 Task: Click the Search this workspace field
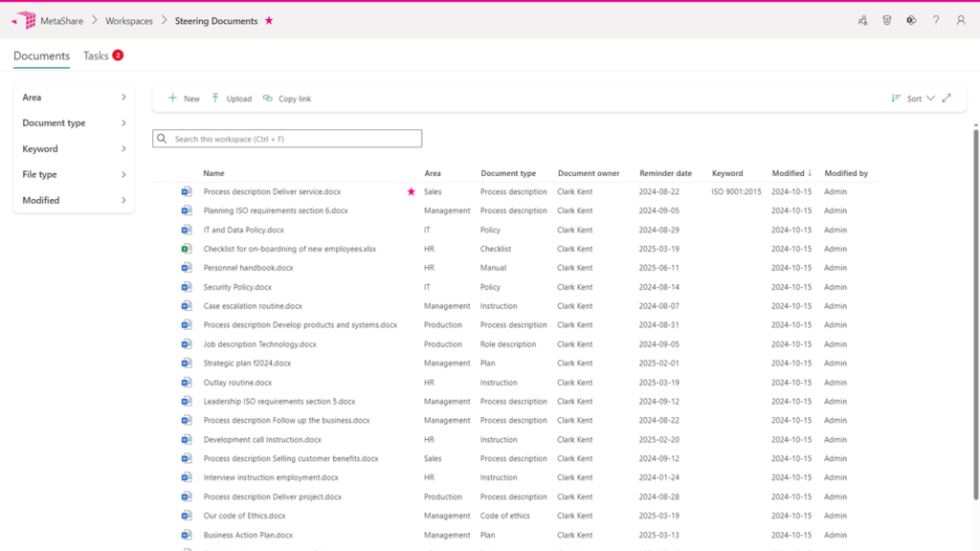tap(287, 139)
